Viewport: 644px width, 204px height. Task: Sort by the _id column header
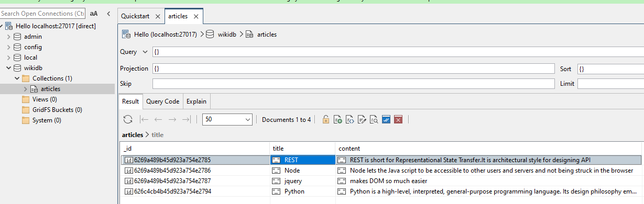point(195,149)
